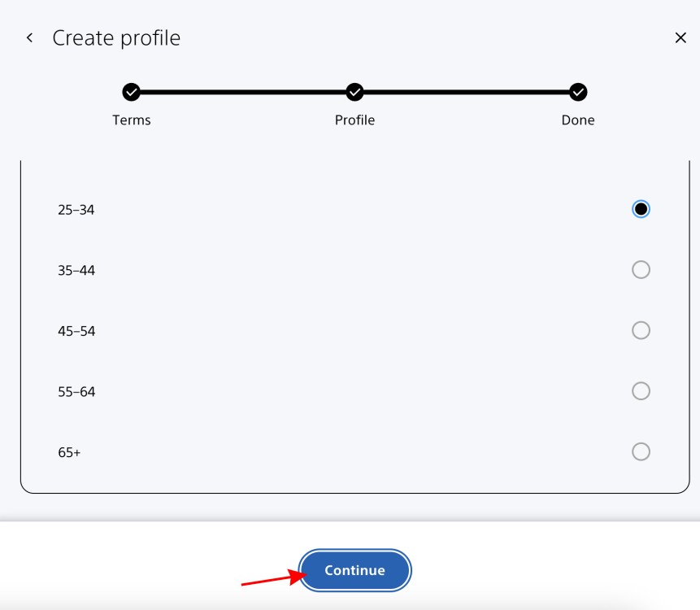700x610 pixels.
Task: Click the Terms step label
Action: [132, 120]
